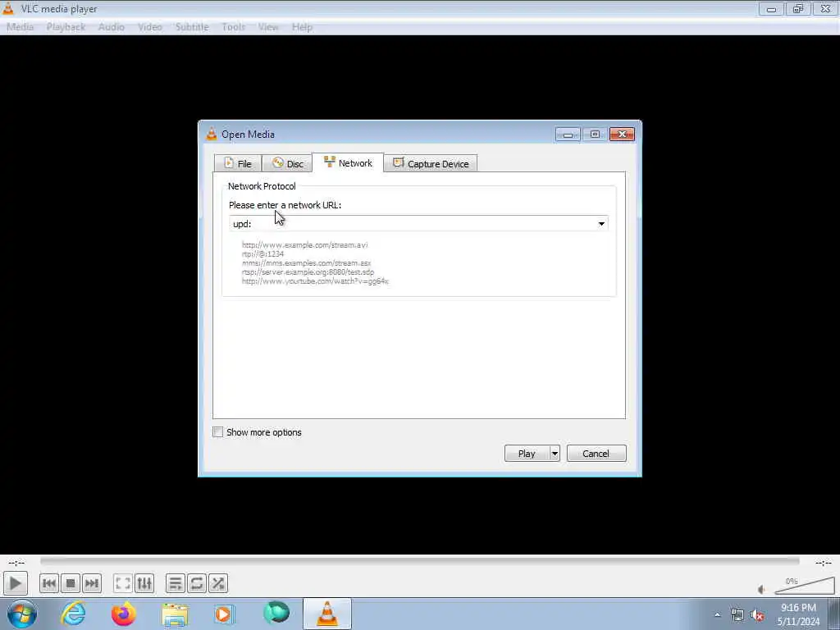Show the playlist panel
840x630 pixels.
176,583
